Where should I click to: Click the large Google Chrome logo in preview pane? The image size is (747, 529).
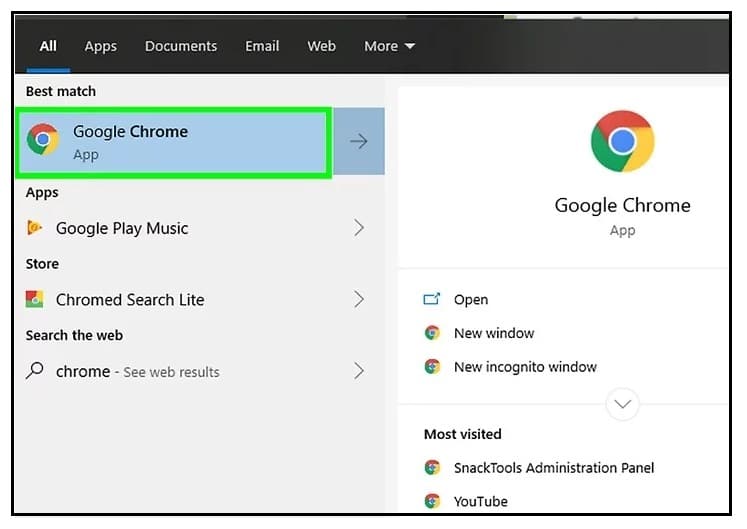coord(623,141)
